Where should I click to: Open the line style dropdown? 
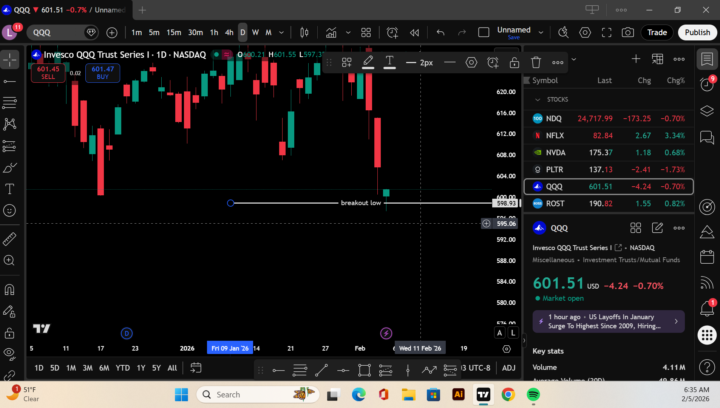click(450, 62)
